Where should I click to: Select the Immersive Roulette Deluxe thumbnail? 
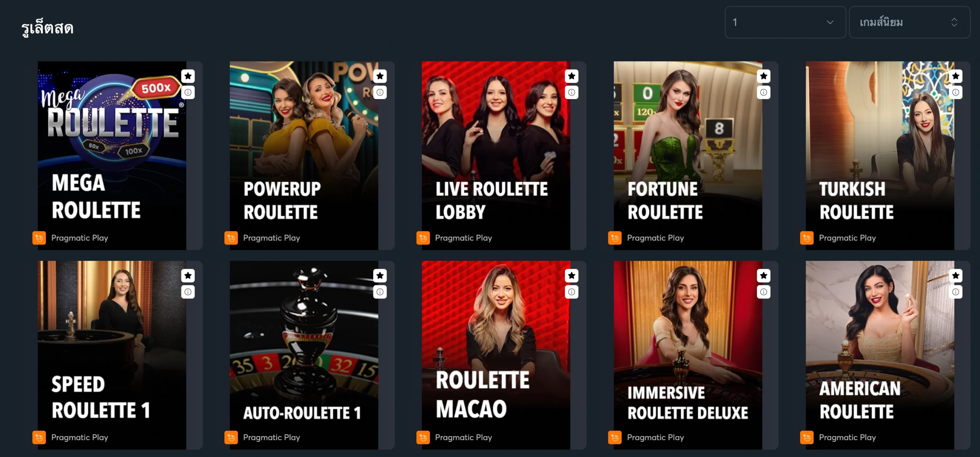688,355
